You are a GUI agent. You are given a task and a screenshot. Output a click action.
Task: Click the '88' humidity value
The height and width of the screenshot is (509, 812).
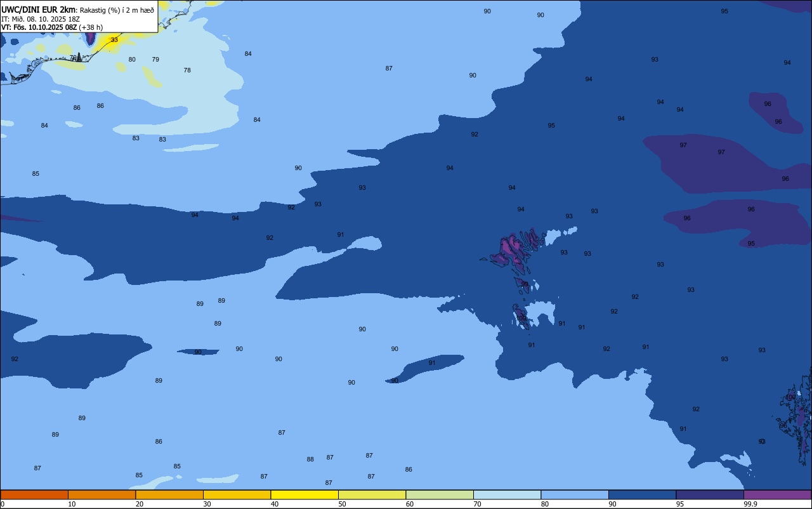coord(310,459)
